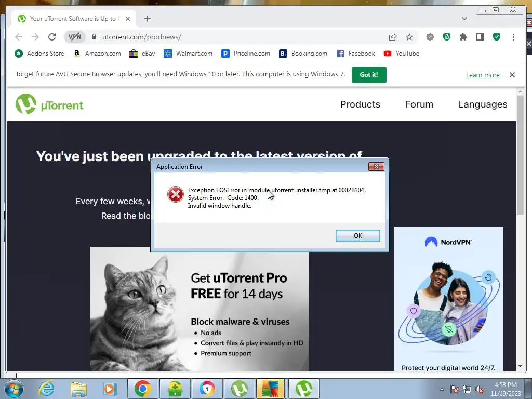Open the green download installer taskbar icon
532x399 pixels.
[x=175, y=389]
